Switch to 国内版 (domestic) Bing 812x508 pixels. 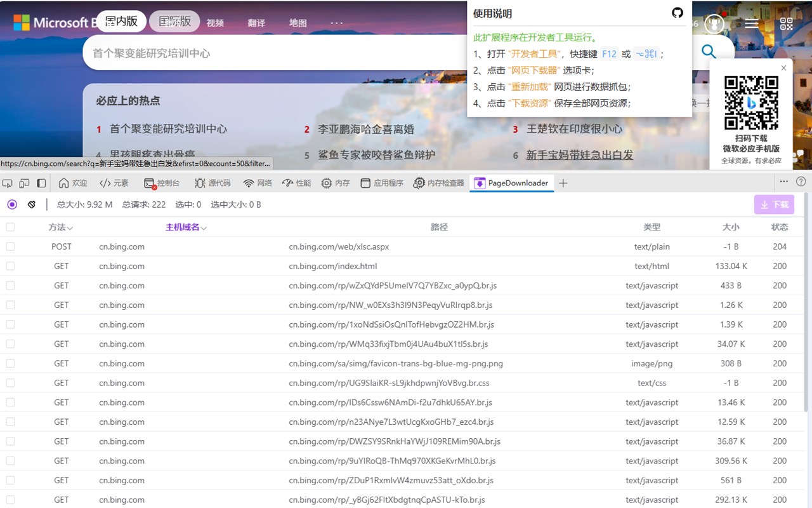(121, 22)
